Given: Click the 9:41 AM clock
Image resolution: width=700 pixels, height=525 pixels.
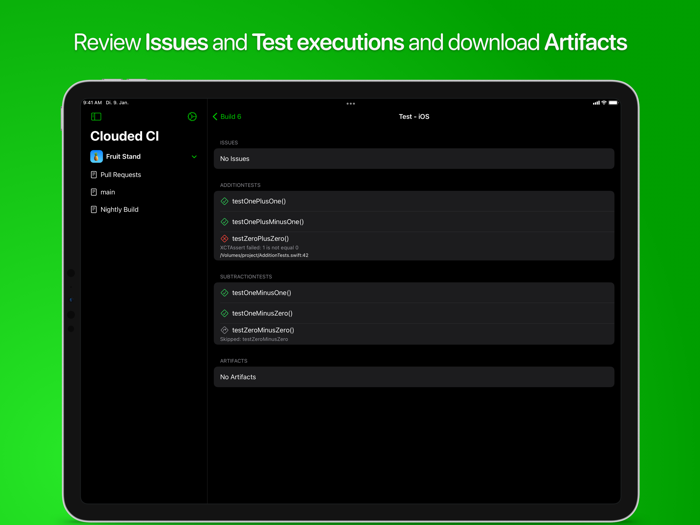Looking at the screenshot, I should click(x=92, y=103).
